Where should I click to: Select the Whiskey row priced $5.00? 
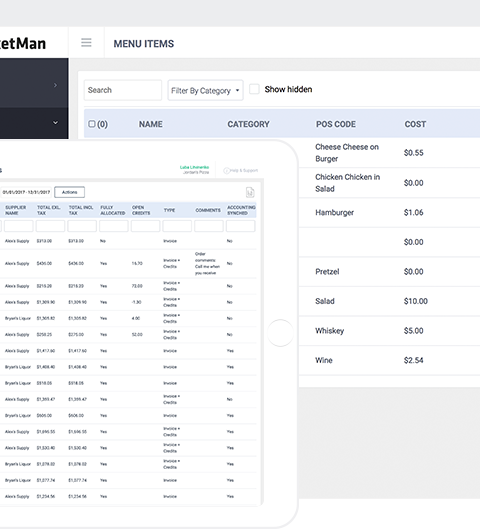(389, 331)
